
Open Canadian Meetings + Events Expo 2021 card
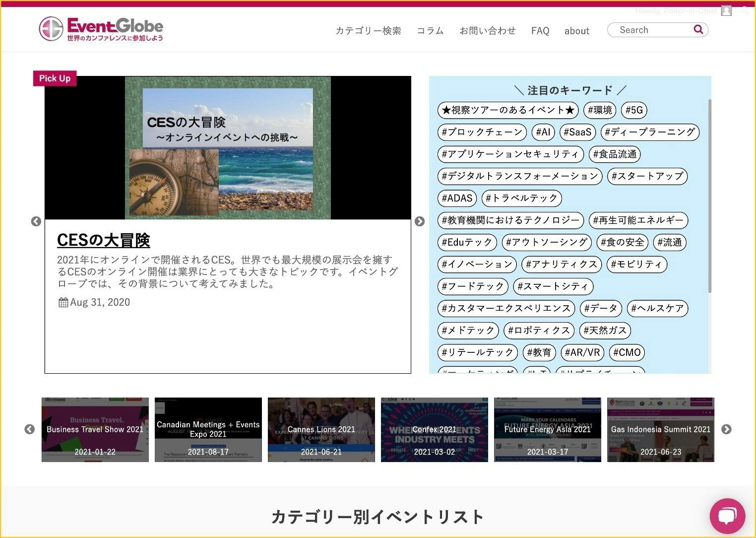pyautogui.click(x=208, y=430)
